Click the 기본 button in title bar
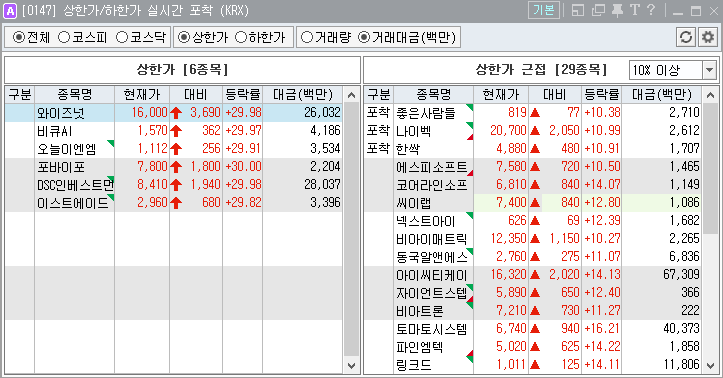The height and width of the screenshot is (378, 723). pyautogui.click(x=544, y=10)
